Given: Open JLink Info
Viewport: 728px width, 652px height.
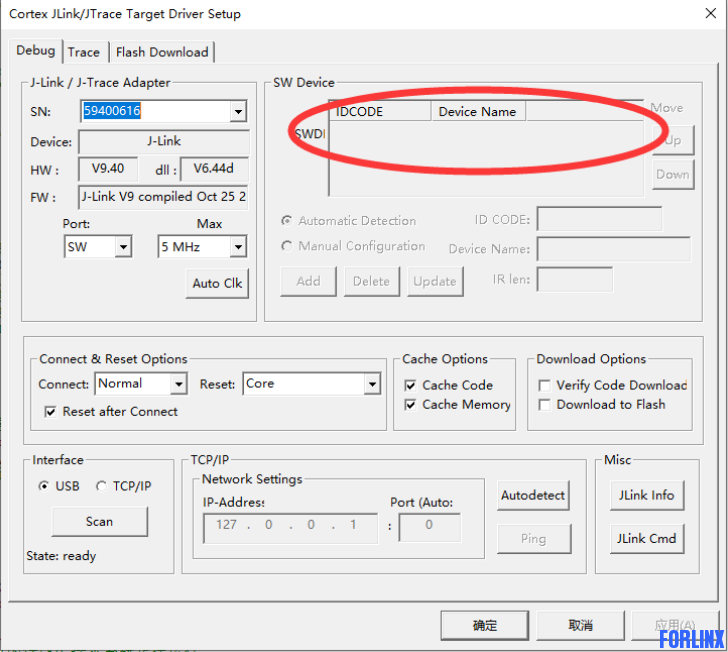Looking at the screenshot, I should pos(647,496).
